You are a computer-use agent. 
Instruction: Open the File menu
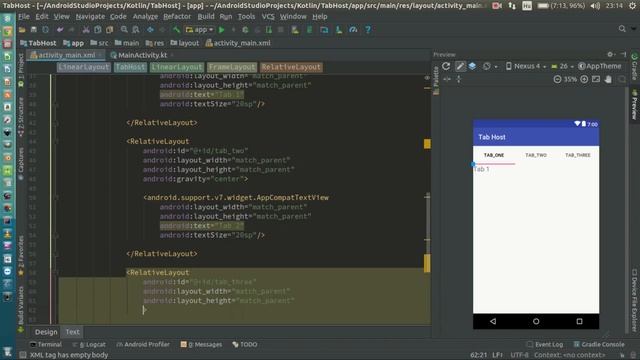pyautogui.click(x=24, y=16)
